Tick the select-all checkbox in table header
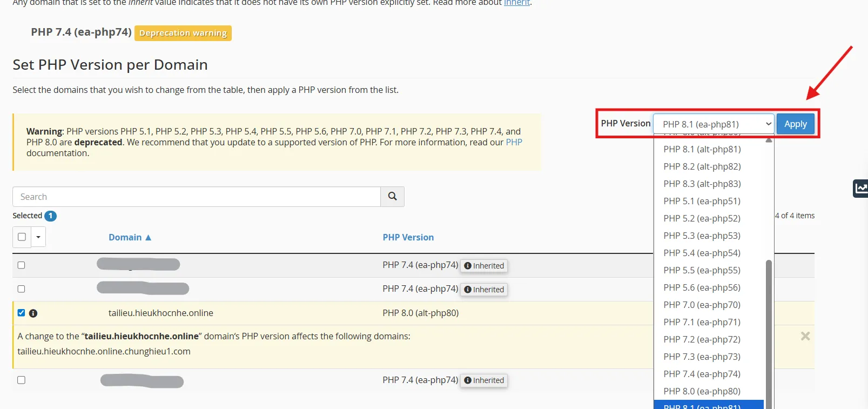The image size is (868, 409). pyautogui.click(x=22, y=237)
